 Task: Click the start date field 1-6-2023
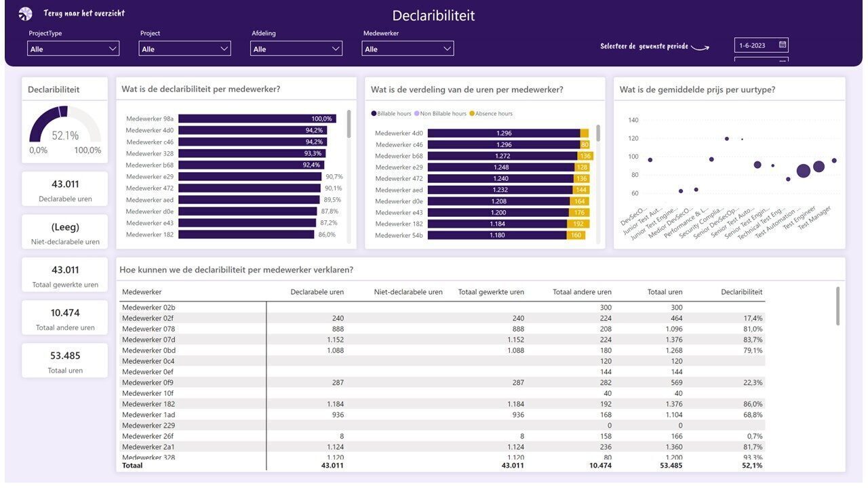[x=753, y=45]
